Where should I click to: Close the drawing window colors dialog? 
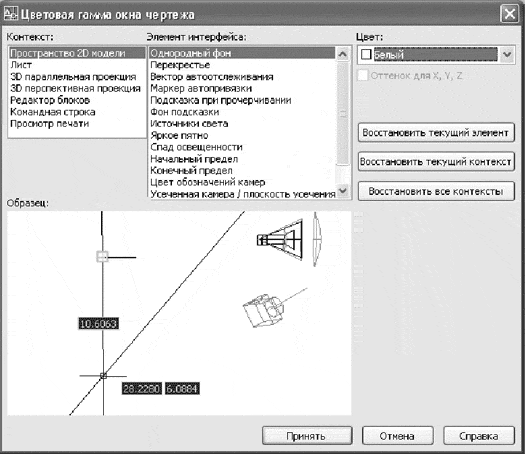[x=509, y=14]
